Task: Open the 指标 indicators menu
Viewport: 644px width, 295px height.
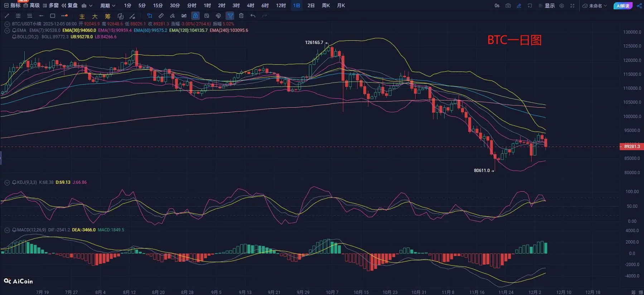Action: tap(12, 5)
